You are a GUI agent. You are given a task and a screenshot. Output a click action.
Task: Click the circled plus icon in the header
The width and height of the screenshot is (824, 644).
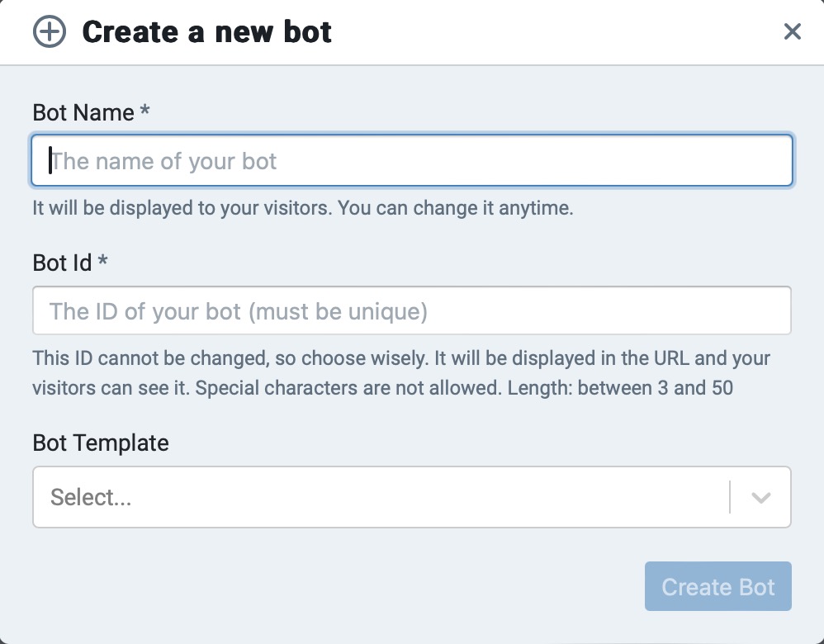coord(48,31)
